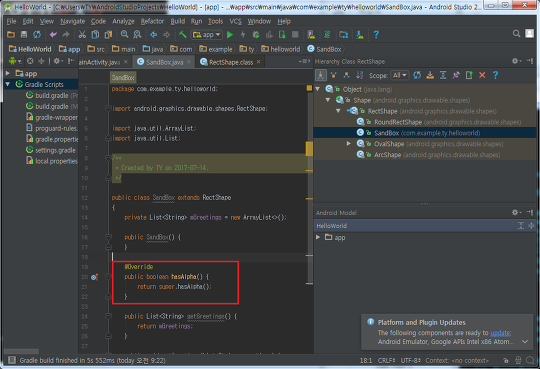Screen dimensions: 540x369
Task: Expand the Platform and Plugin Updates notification
Action: tap(525, 342)
